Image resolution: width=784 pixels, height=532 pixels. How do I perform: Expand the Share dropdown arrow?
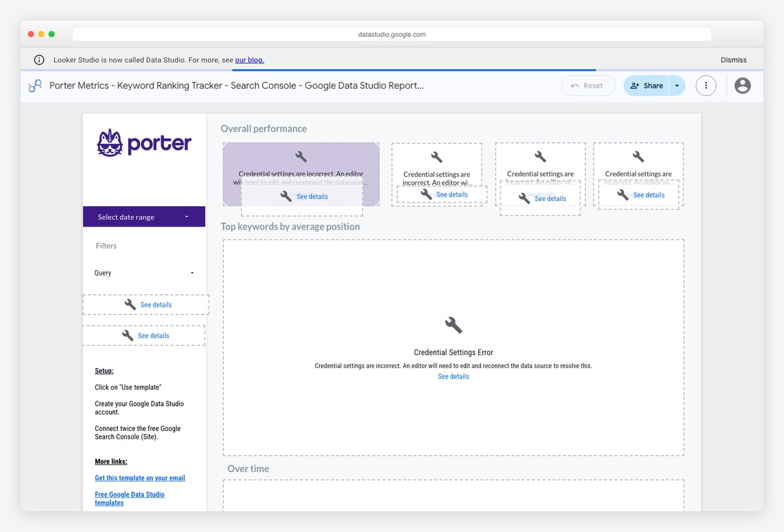click(x=677, y=86)
